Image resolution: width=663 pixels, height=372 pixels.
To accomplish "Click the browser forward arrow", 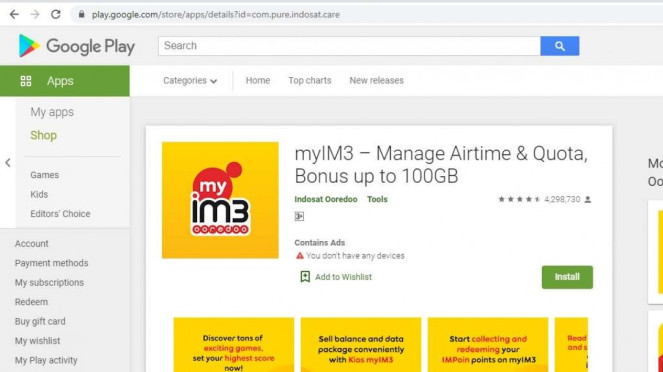I will (35, 14).
